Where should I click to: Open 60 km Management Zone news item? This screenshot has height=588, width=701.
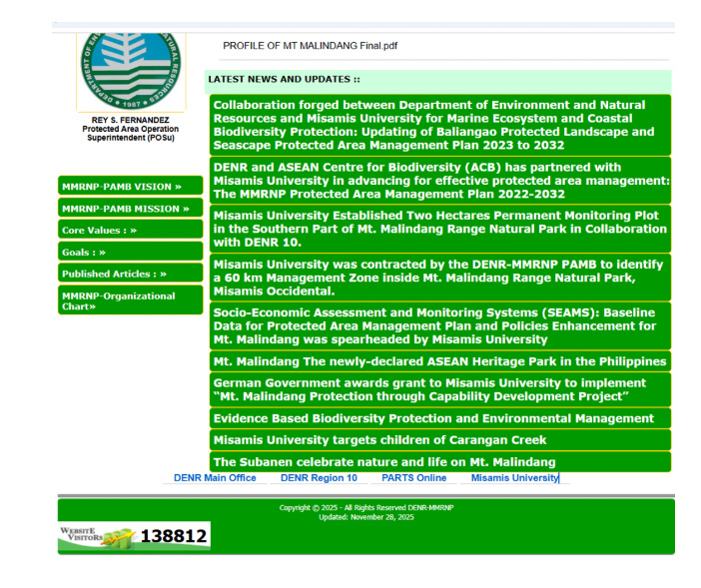point(440,278)
